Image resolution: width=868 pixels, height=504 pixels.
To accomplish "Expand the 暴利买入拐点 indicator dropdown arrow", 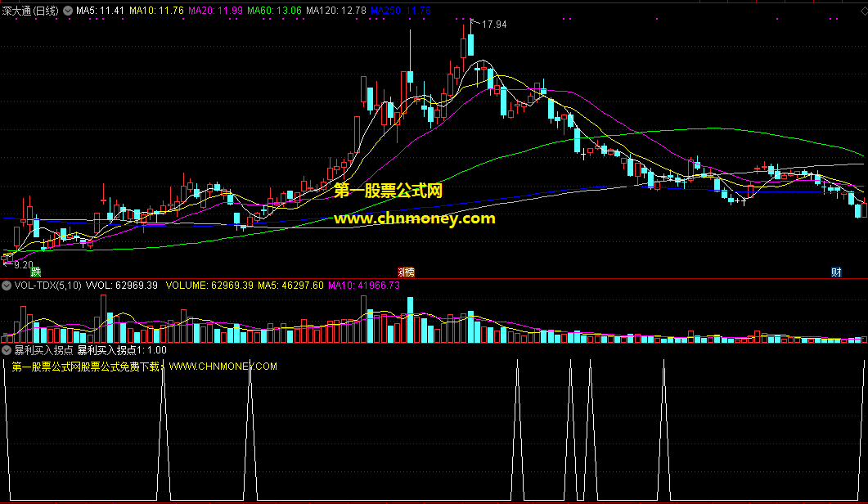I will 7,350.
